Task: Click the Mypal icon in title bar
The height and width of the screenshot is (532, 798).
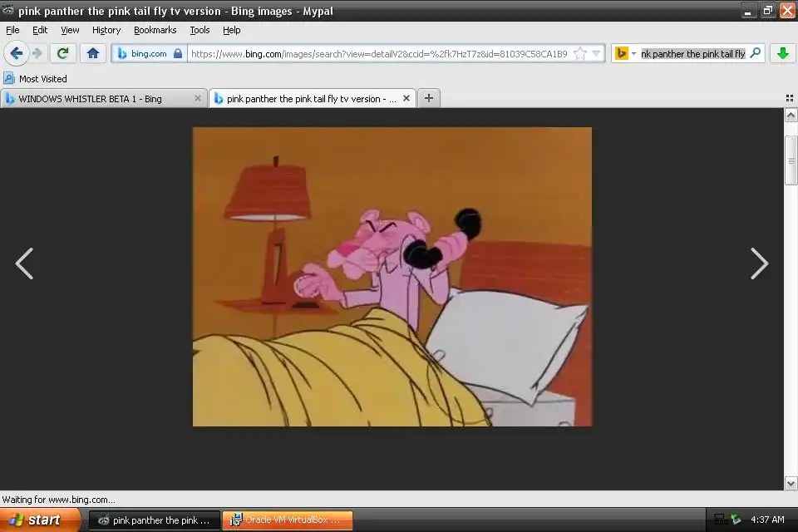Action: [8, 10]
